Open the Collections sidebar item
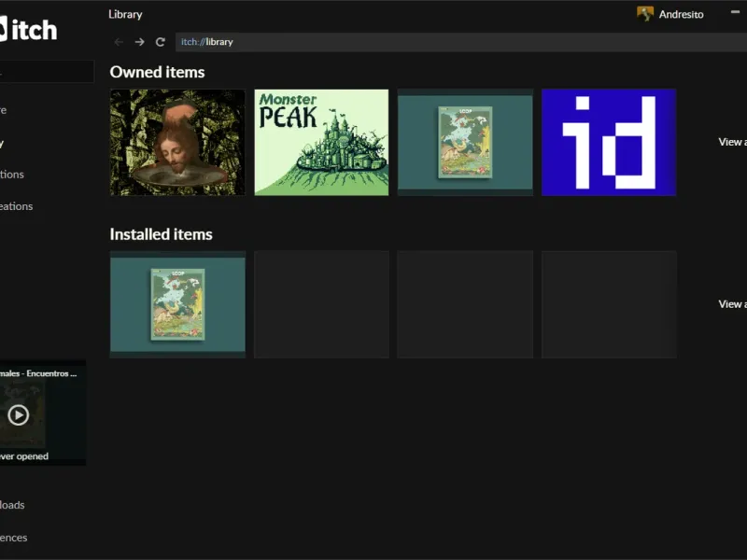This screenshot has height=560, width=747. (12, 175)
